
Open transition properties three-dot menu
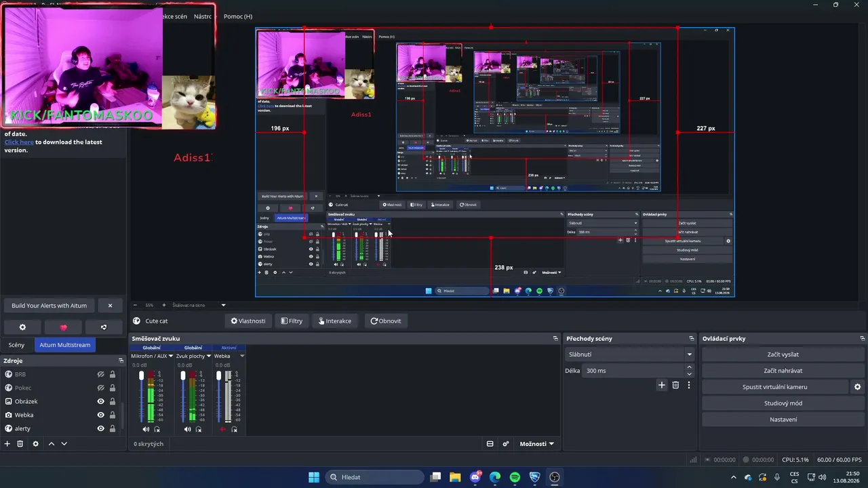point(689,385)
